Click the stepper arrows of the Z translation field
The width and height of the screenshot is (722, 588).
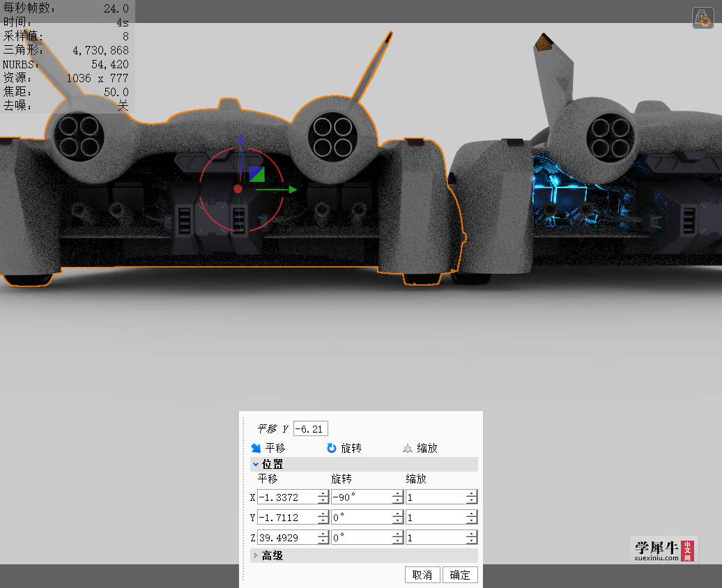[323, 537]
